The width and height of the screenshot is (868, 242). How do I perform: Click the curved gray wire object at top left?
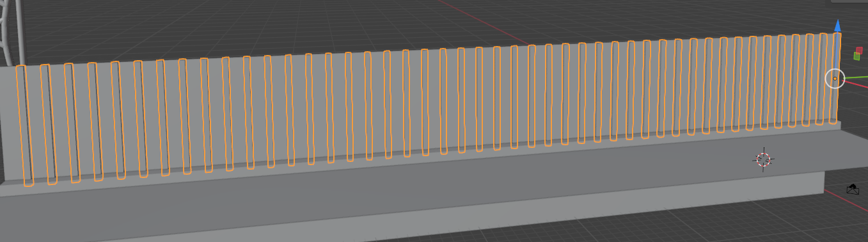click(14, 29)
